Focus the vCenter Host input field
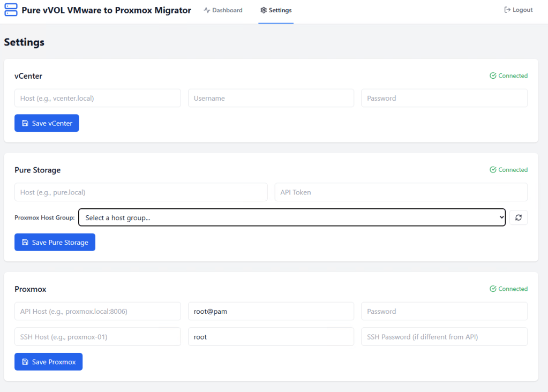 (x=97, y=99)
